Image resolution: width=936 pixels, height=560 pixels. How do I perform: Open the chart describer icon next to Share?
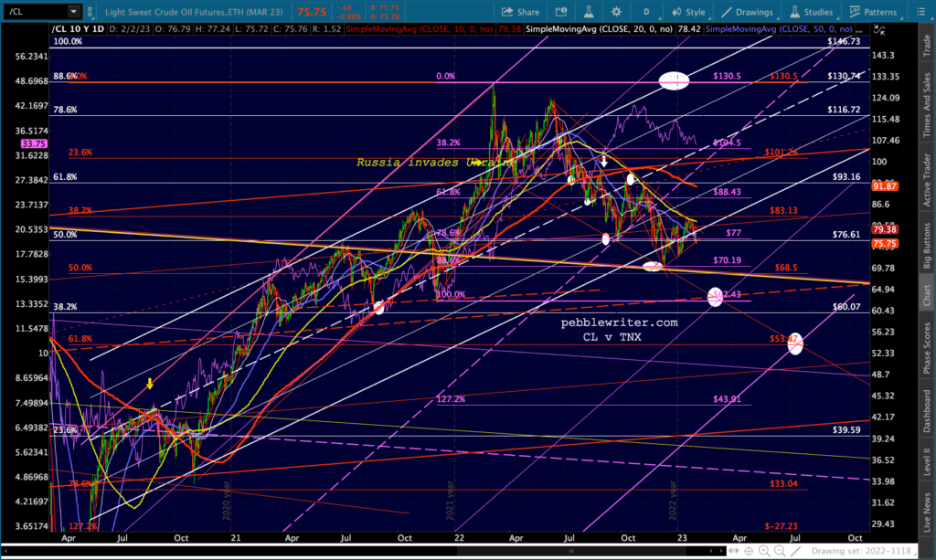click(x=561, y=12)
